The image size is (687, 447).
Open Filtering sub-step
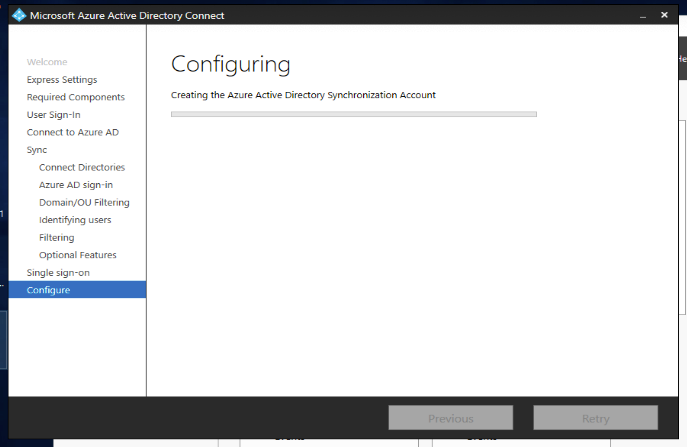(x=57, y=237)
